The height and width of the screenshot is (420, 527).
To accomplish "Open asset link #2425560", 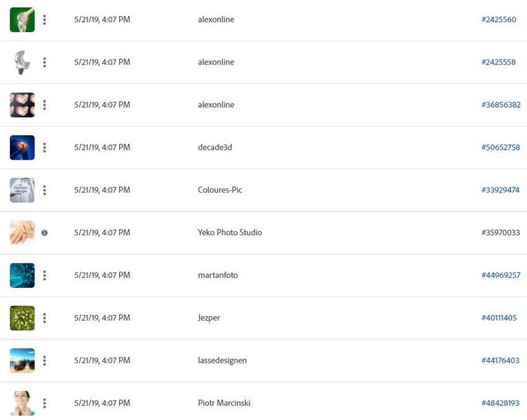I will [x=499, y=20].
